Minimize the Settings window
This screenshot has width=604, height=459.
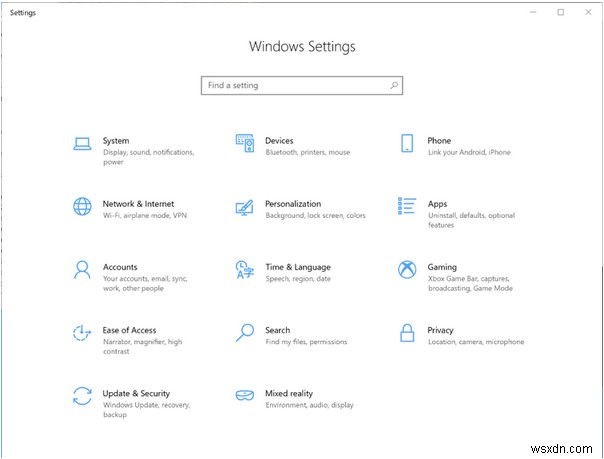[x=533, y=12]
